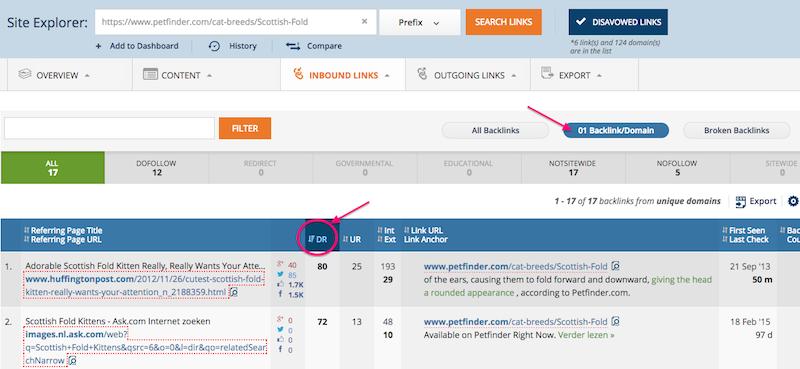Click the Compare arrows icon
This screenshot has width=800, height=369.
point(293,46)
